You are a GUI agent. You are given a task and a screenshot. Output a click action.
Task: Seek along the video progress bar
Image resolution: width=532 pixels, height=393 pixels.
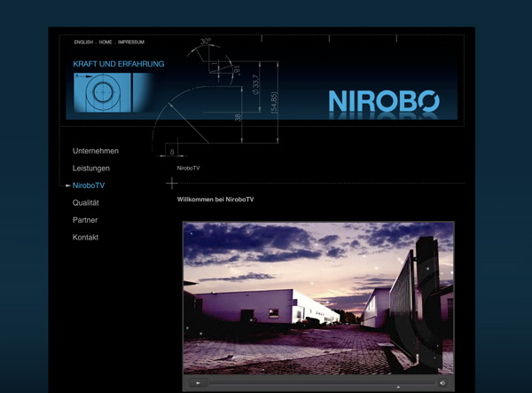pos(323,383)
